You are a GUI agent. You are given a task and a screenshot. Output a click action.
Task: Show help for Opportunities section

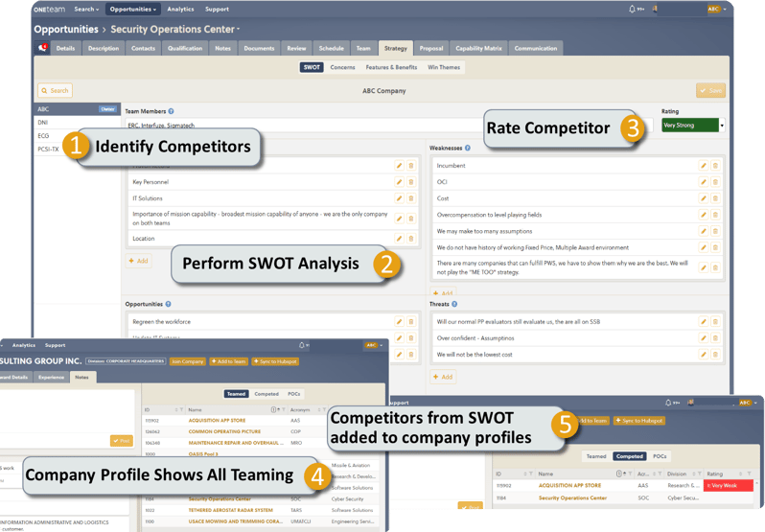[169, 304]
